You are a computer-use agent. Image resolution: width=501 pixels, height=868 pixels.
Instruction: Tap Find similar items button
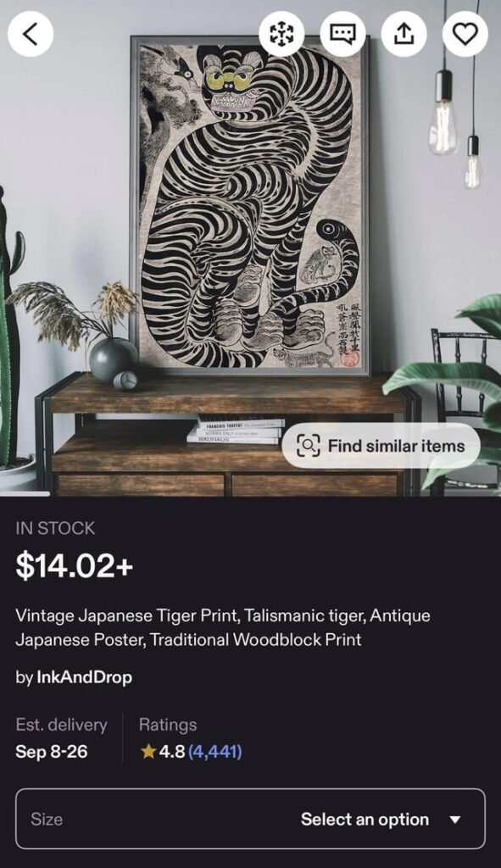pyautogui.click(x=381, y=446)
